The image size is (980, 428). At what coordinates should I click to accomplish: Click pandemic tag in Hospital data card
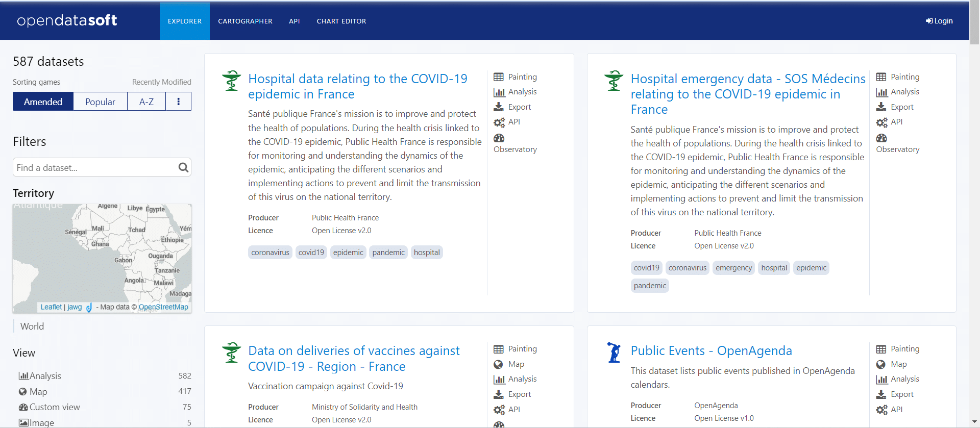point(388,253)
